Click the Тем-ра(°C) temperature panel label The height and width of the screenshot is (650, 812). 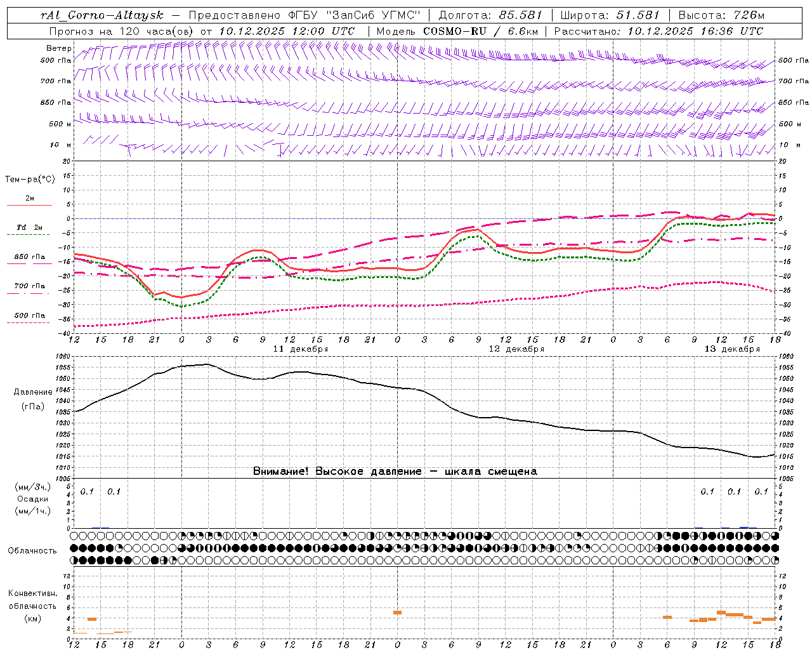pos(30,180)
